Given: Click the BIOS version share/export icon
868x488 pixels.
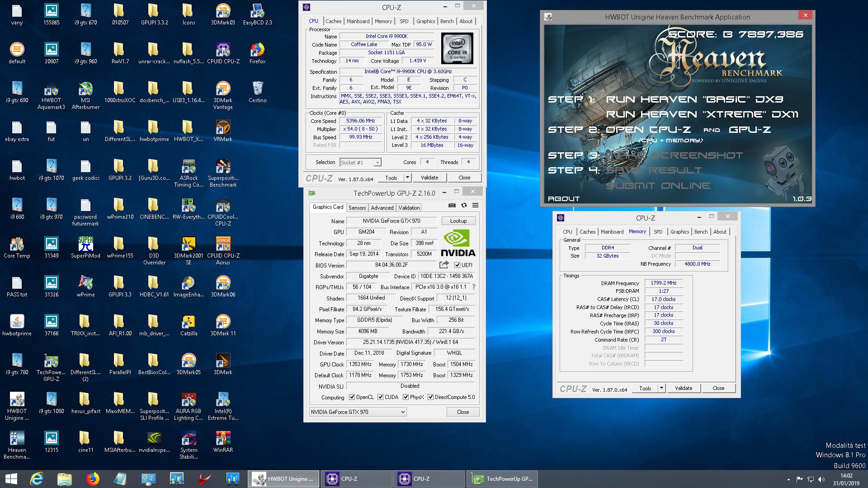Looking at the screenshot, I should point(444,265).
